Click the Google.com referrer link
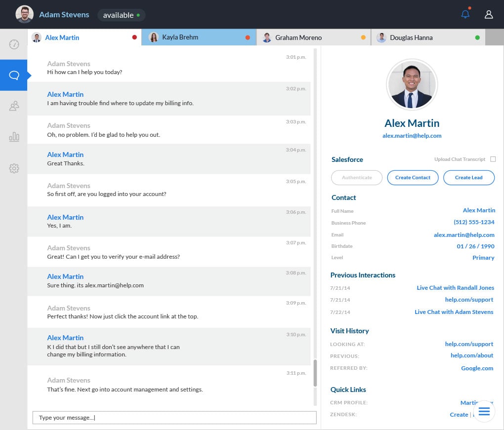This screenshot has height=430, width=504. point(477,368)
